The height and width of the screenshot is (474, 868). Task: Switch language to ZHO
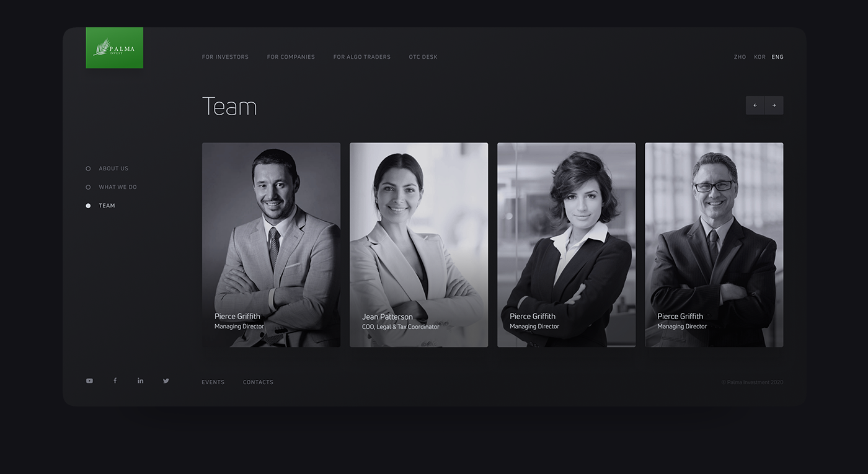coord(740,57)
